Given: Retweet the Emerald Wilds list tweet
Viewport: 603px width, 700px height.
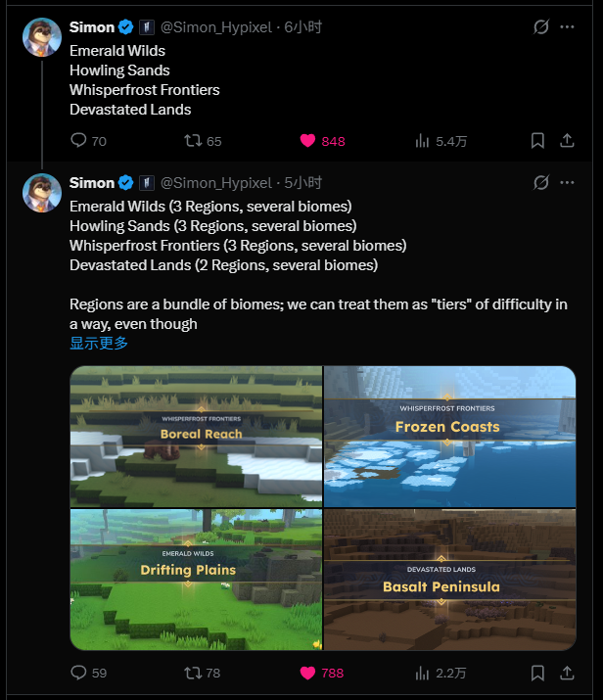Looking at the screenshot, I should 193,141.
